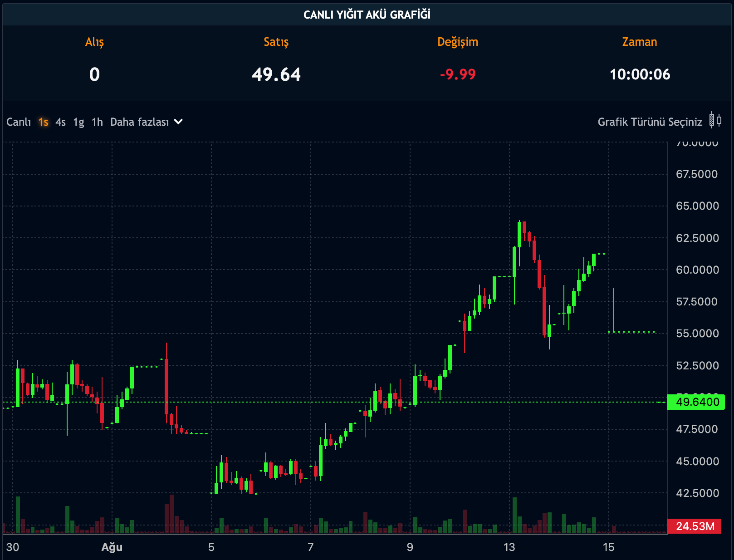Open Grafik Türünü Seçiniz chart selector
This screenshot has height=560, width=734.
[x=650, y=122]
